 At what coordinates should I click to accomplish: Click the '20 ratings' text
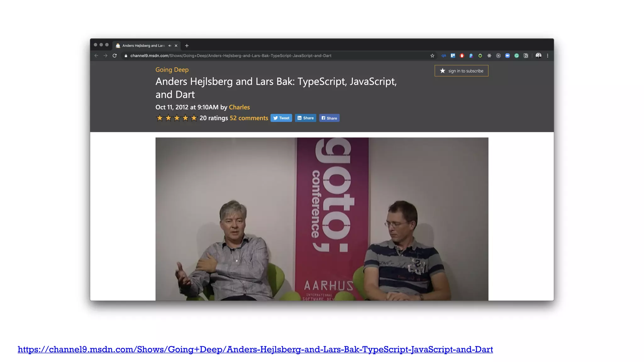pos(214,118)
